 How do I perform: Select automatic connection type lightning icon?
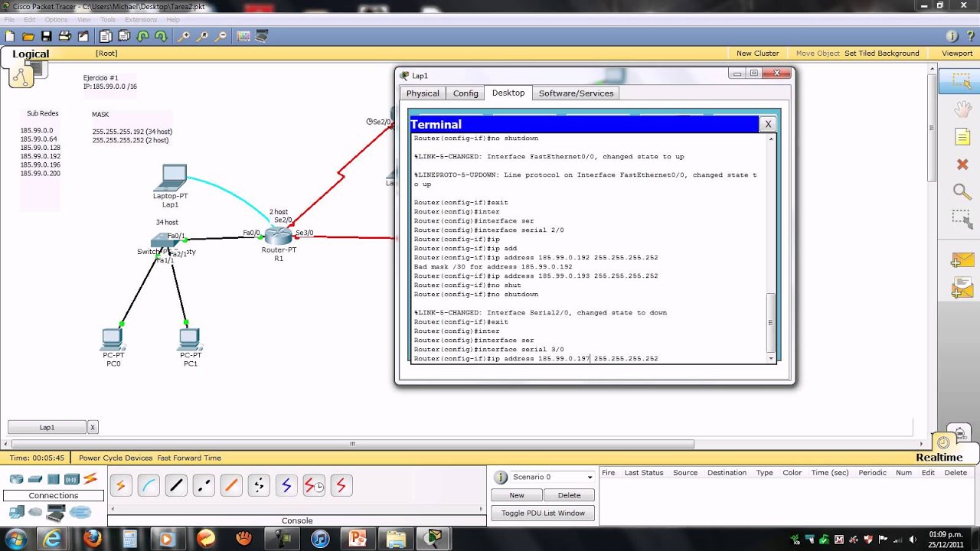121,485
